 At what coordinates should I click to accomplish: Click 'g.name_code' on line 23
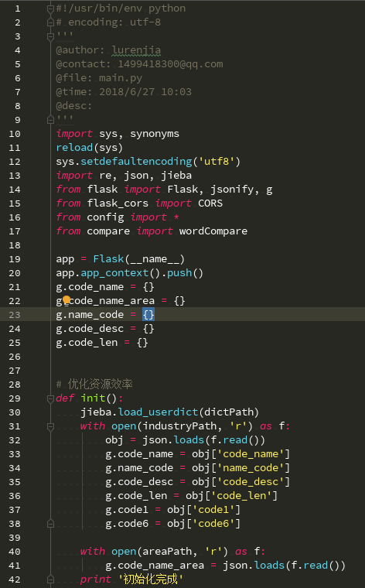point(90,315)
